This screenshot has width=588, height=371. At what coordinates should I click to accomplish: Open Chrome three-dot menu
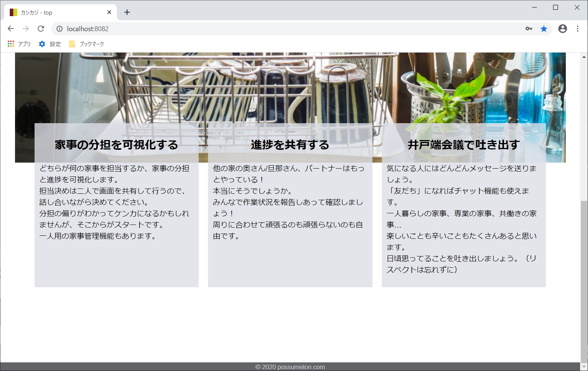point(577,29)
